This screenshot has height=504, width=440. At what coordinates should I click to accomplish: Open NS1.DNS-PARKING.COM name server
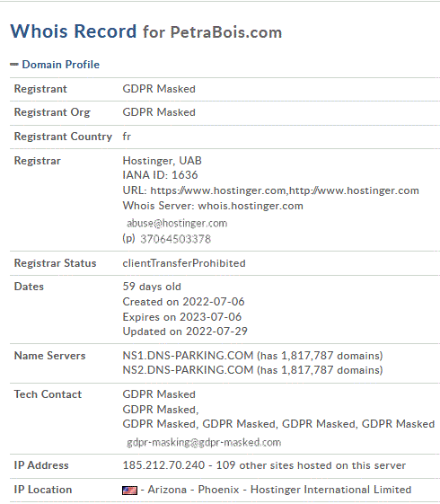click(x=189, y=356)
